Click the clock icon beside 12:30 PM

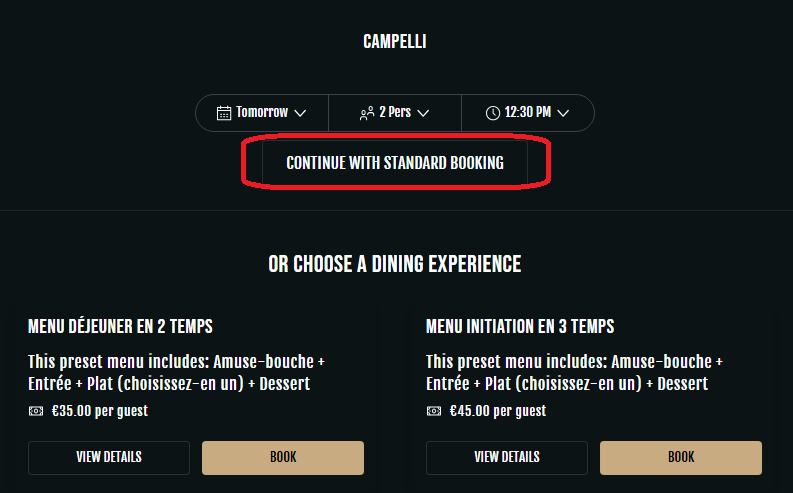pyautogui.click(x=493, y=113)
